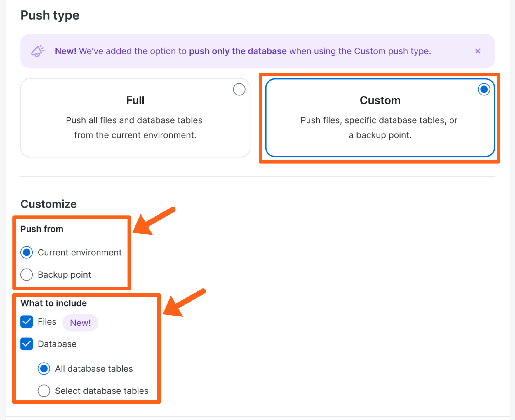Click the Push from label

(42, 229)
